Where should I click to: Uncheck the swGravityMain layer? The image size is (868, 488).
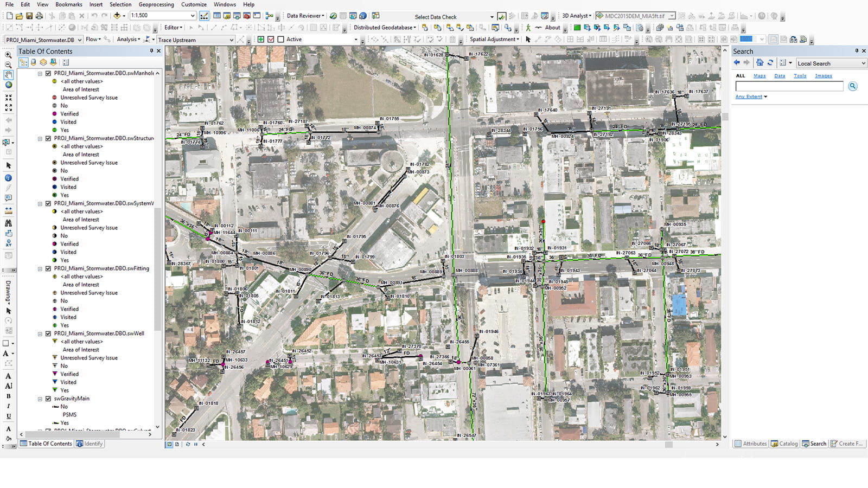coord(49,398)
